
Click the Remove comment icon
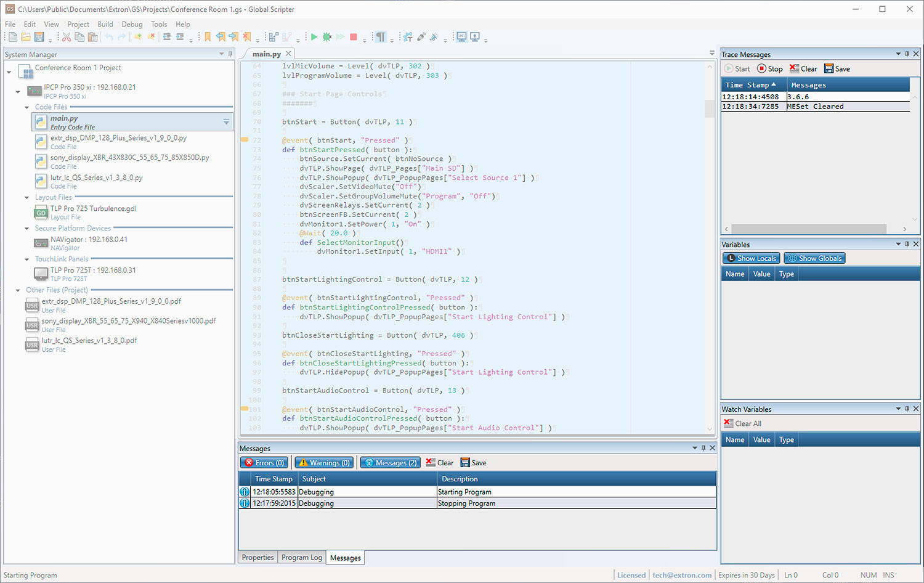(151, 37)
